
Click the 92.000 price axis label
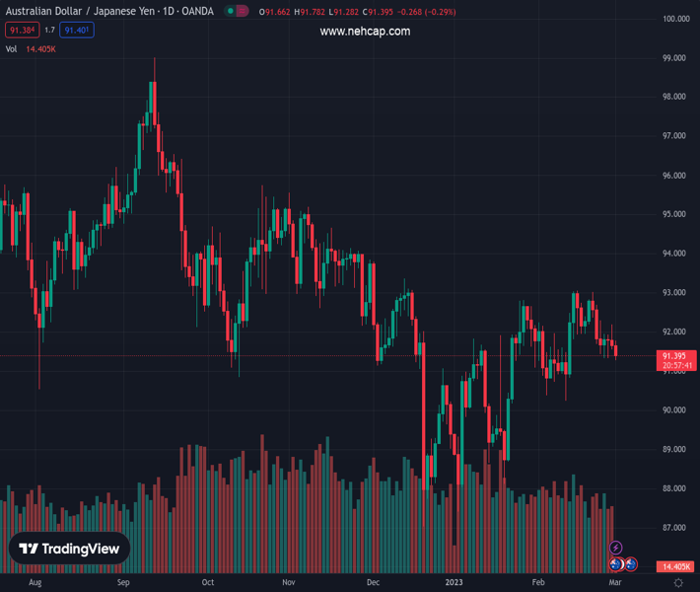click(674, 332)
